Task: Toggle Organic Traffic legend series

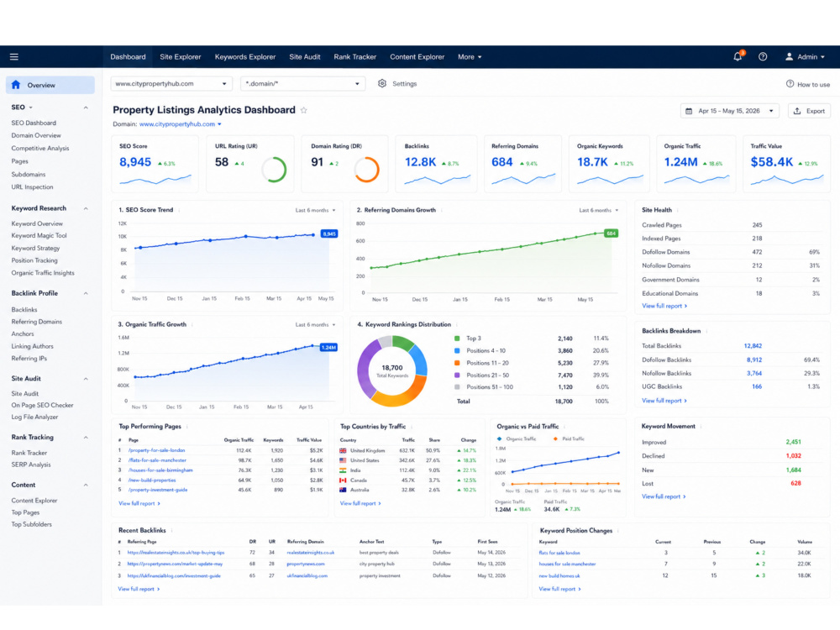Action: point(517,438)
